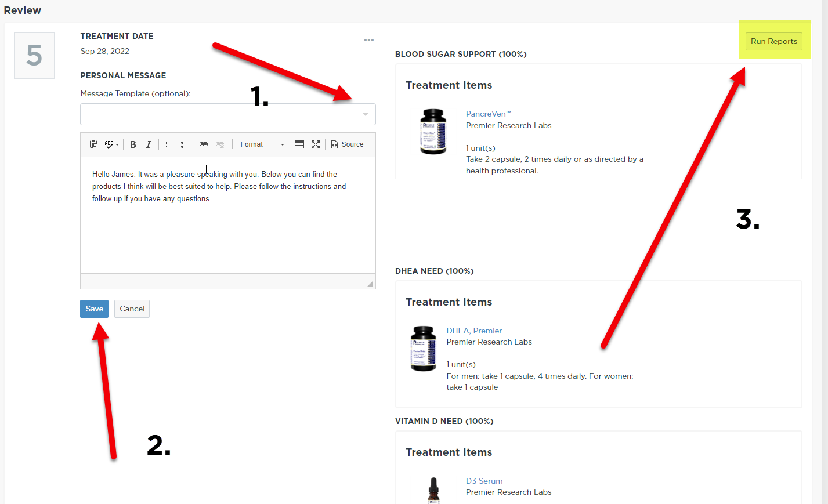Insert a numbered list

168,144
